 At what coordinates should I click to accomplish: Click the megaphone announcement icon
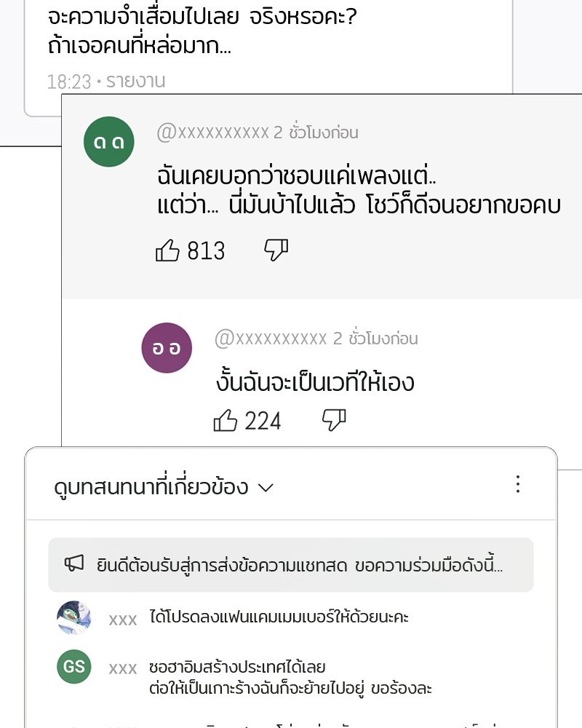(74, 563)
